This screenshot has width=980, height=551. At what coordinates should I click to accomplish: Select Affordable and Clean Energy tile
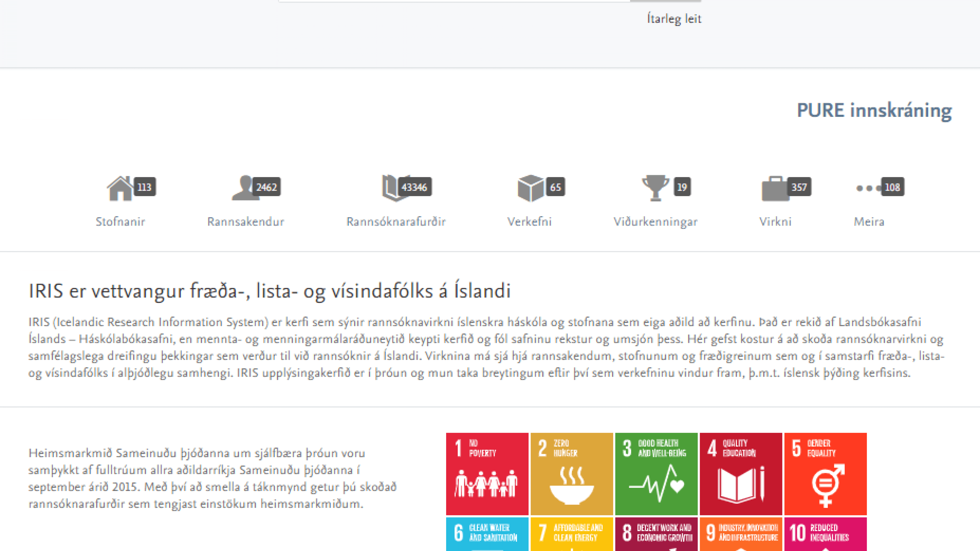tap(571, 534)
